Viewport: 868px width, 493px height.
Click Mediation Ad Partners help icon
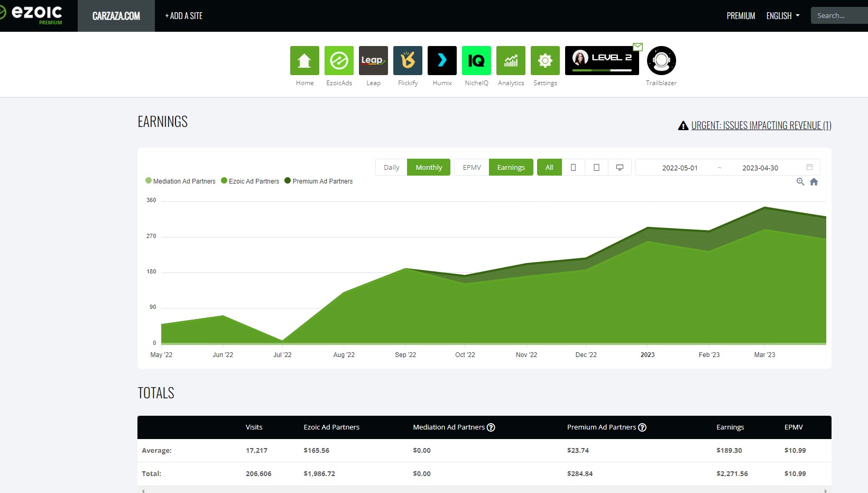click(x=491, y=427)
